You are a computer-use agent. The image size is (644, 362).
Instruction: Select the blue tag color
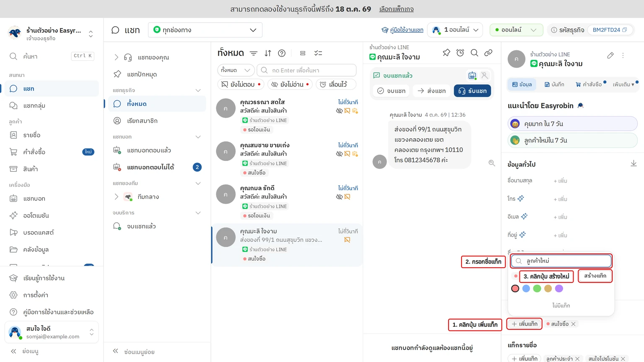526,289
